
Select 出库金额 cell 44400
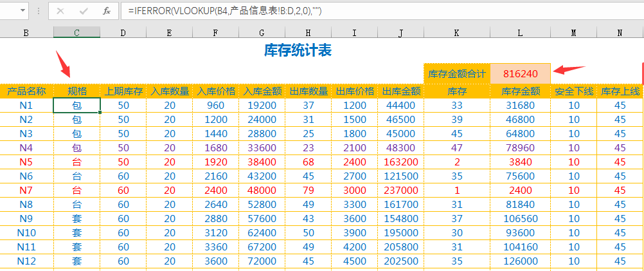point(401,106)
